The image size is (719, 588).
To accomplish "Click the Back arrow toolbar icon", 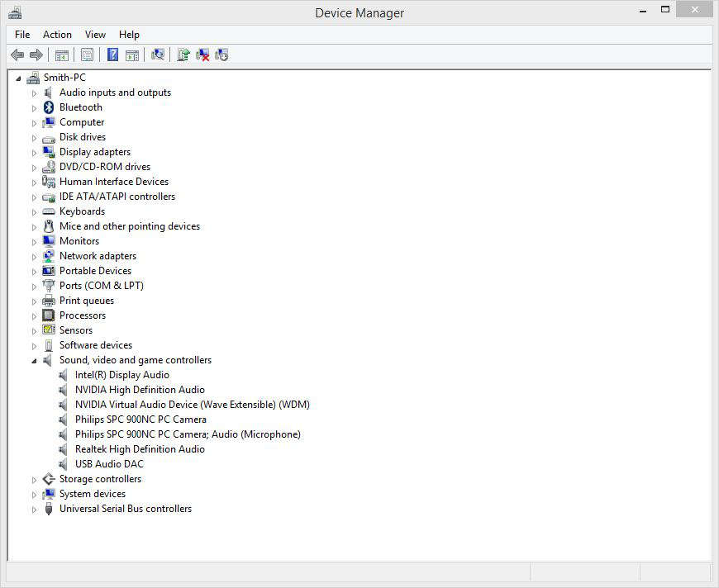I will (17, 55).
